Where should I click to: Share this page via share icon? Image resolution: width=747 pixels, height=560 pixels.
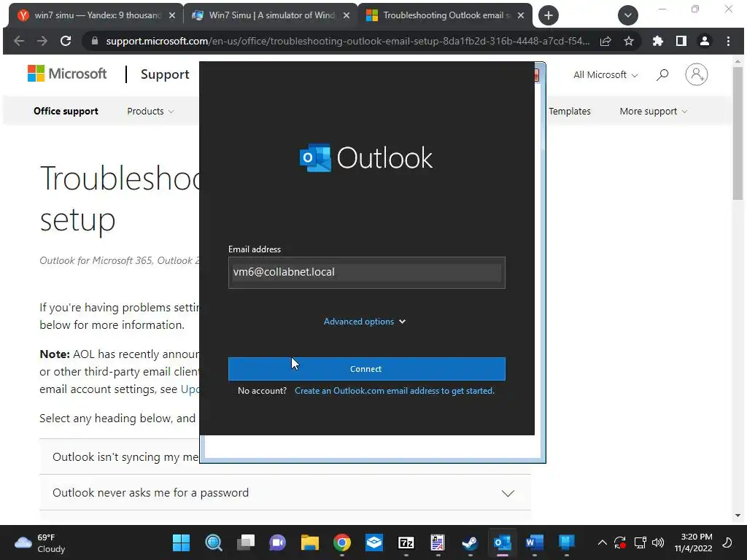[605, 41]
